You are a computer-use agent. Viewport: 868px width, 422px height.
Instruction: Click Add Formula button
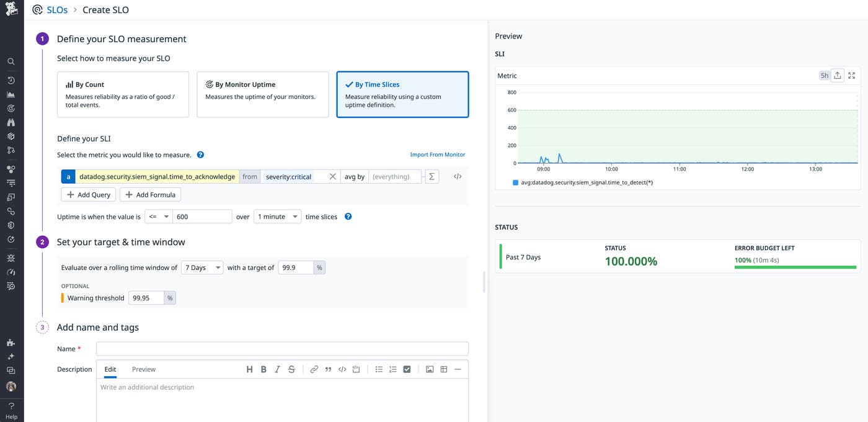point(150,194)
